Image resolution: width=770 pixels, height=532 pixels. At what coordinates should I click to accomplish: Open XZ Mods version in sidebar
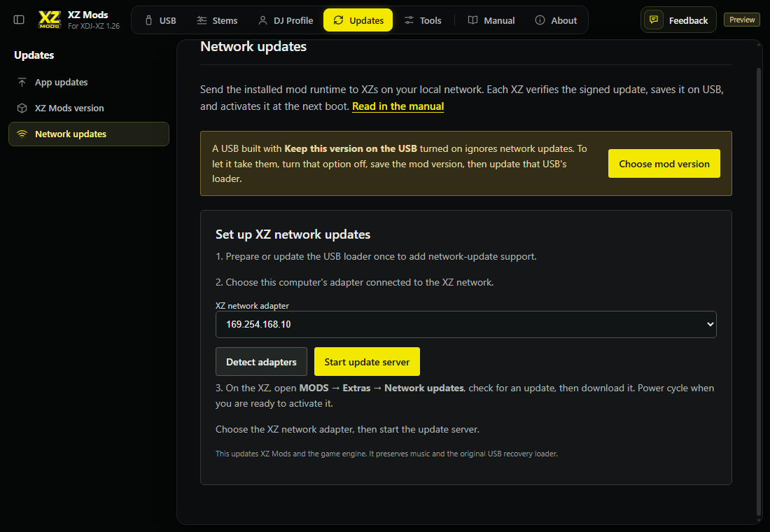(89, 108)
